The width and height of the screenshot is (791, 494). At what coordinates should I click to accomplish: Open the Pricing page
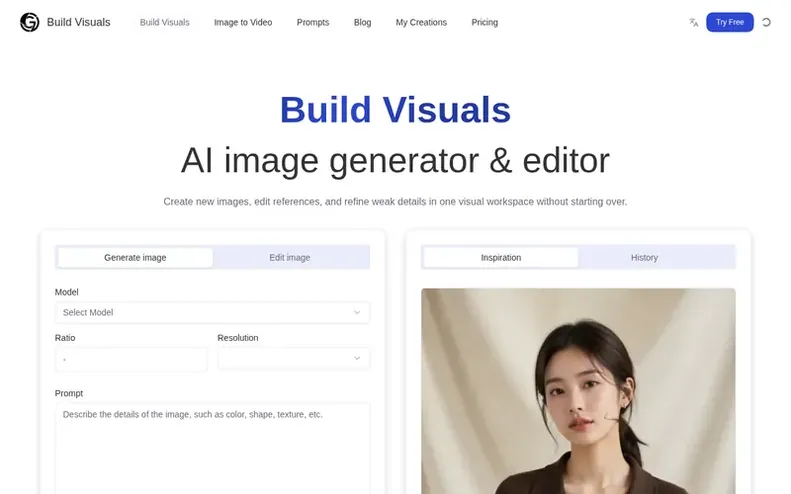(x=484, y=22)
